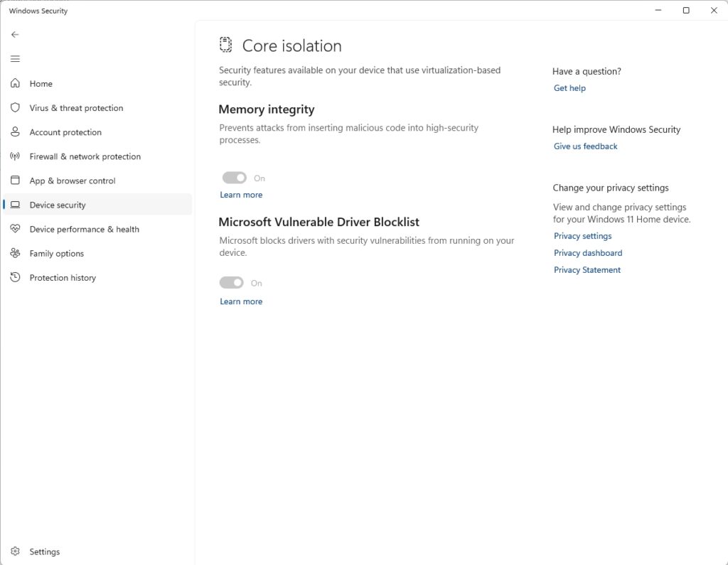Select the Virus & threat protection shield icon
728x565 pixels.
(15, 108)
